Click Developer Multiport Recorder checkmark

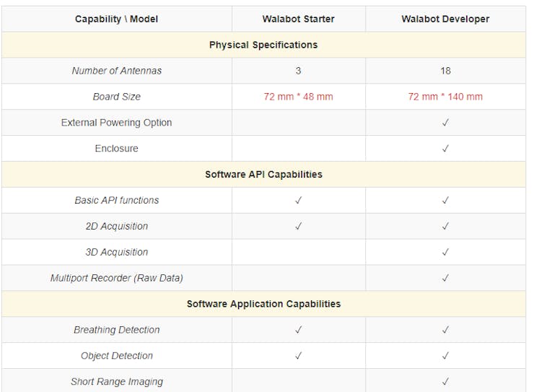pos(445,278)
